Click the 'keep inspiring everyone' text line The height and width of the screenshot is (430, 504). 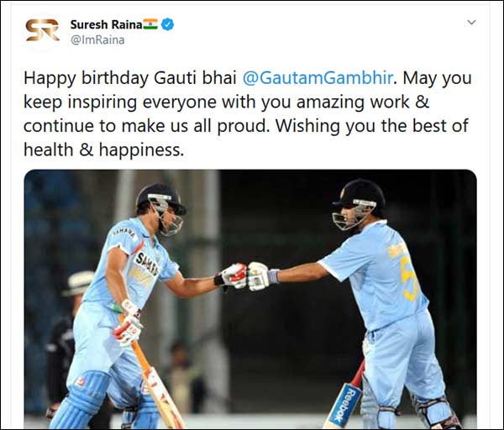coord(226,102)
